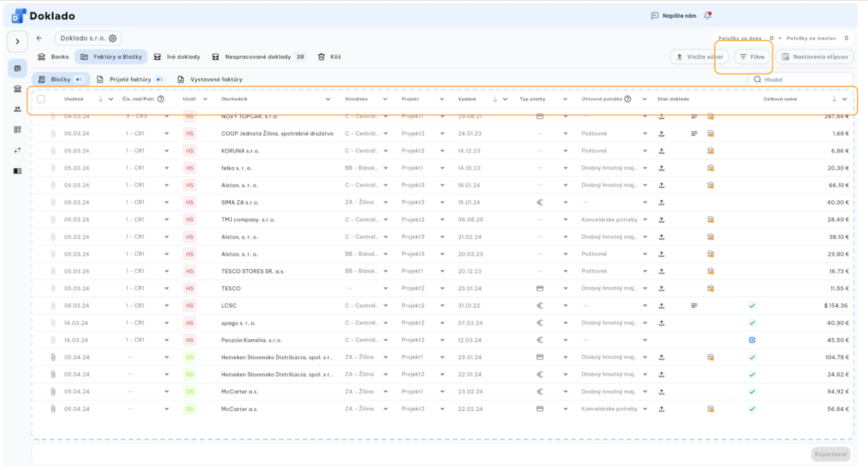Open Projekt dropdown in felka s. r. o. row
This screenshot has height=470, width=868.
pos(442,168)
